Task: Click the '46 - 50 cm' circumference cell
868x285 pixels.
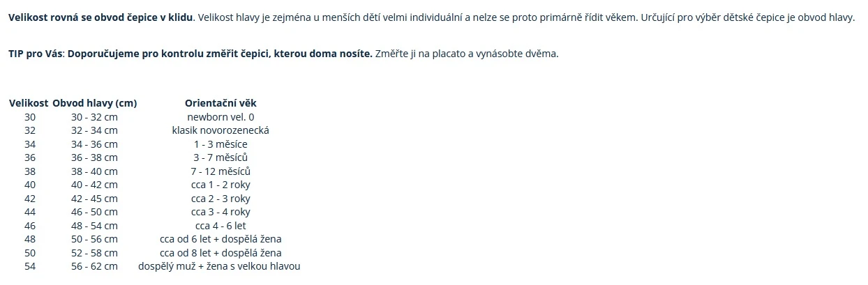Action: tap(94, 212)
